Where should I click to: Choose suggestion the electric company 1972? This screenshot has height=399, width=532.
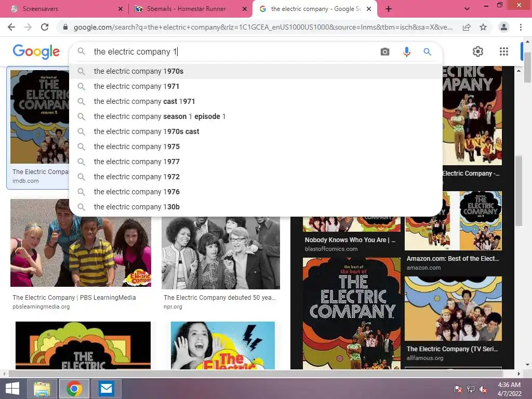click(x=256, y=177)
